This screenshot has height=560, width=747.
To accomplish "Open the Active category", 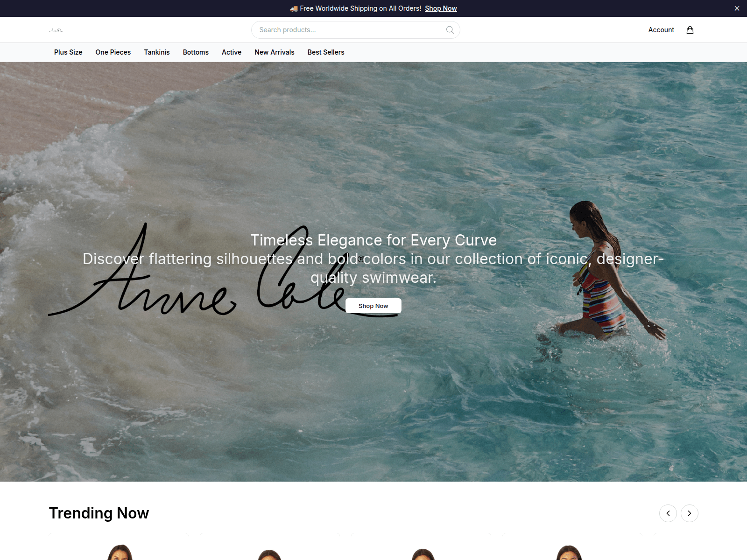I will point(232,52).
